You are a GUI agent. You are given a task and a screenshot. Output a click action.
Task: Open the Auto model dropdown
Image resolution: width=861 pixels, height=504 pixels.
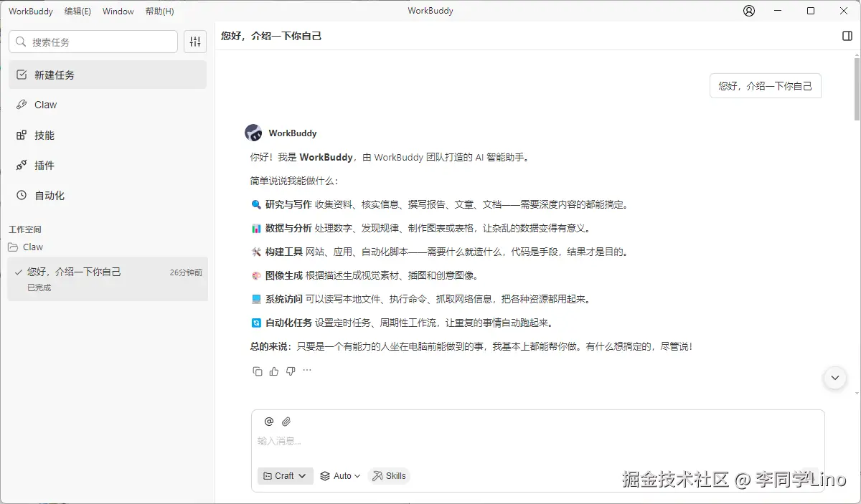coord(340,475)
